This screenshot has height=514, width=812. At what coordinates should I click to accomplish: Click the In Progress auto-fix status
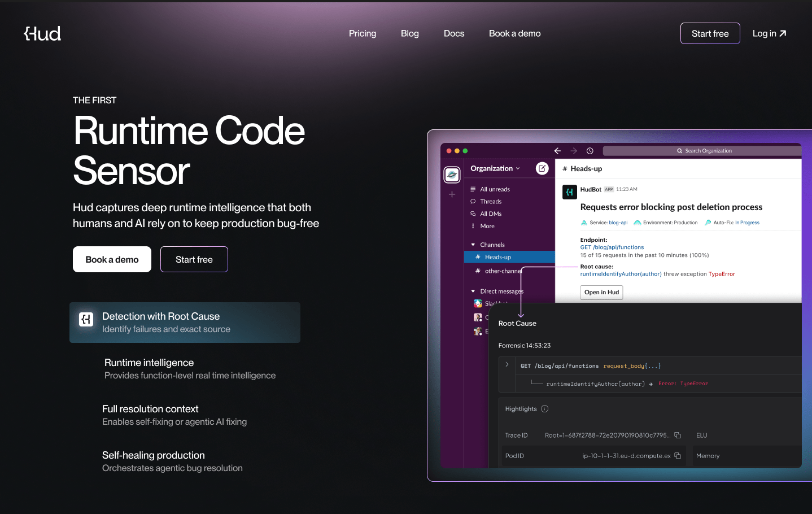pos(747,223)
